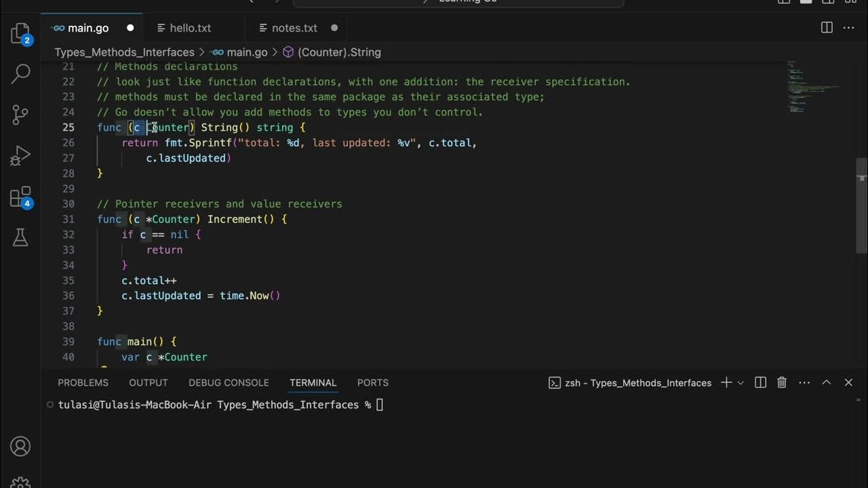Kill terminal with trash icon
This screenshot has height=488, width=868.
(782, 383)
